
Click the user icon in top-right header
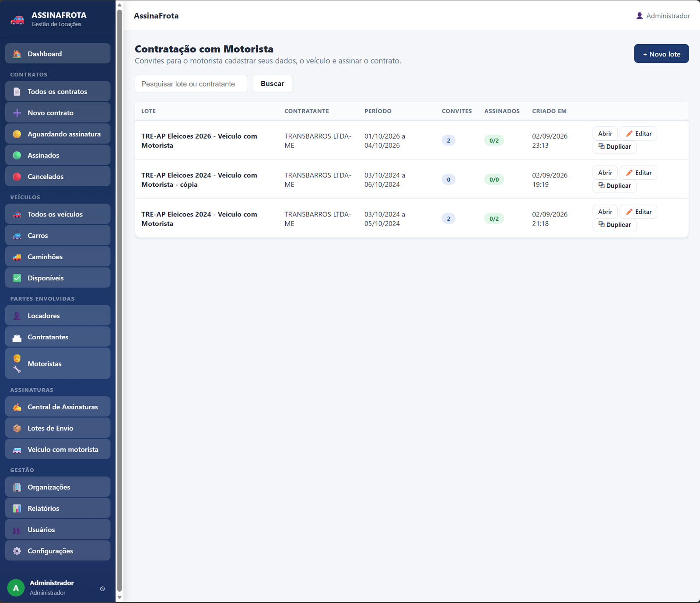(640, 16)
